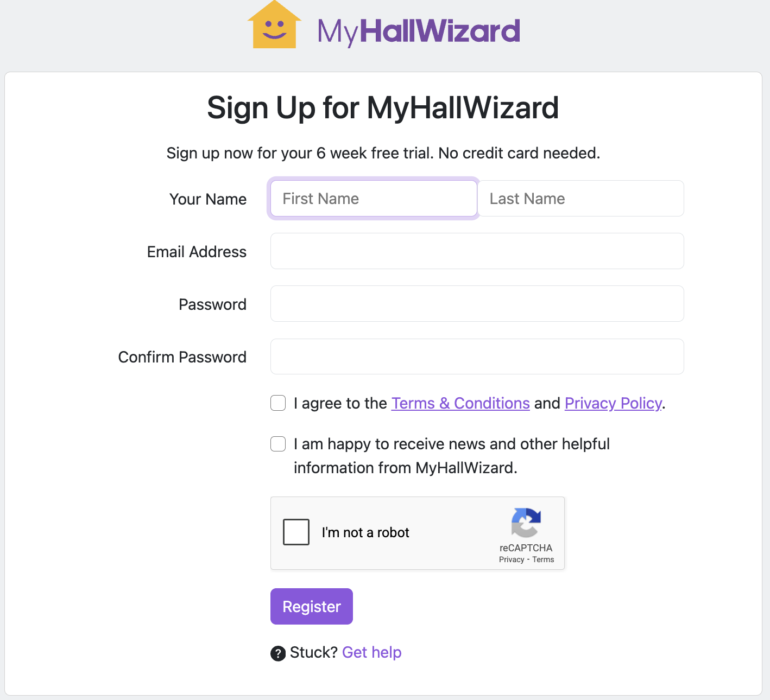Click the MyHallWizard wordmark logo
This screenshot has width=770, height=700.
point(419,31)
